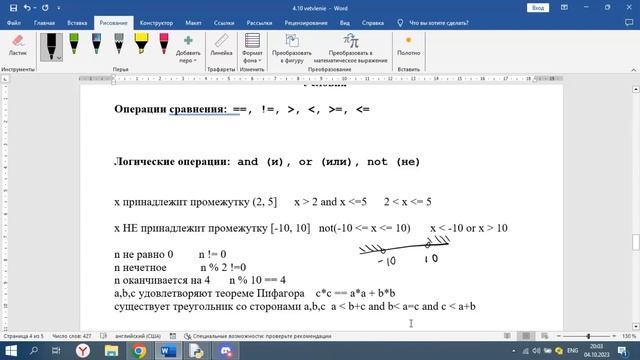Image resolution: width=640 pixels, height=360 pixels.
Task: Click the zoom in plus button
Action: click(x=614, y=336)
